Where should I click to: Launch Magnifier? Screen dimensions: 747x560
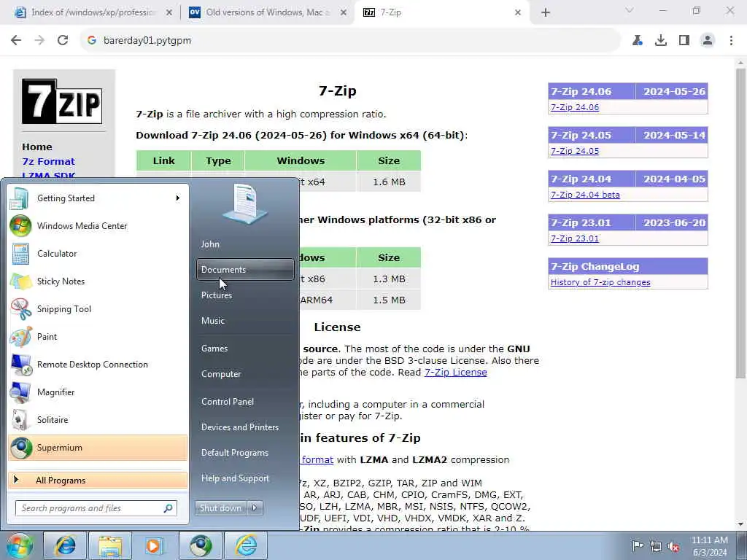98,392
